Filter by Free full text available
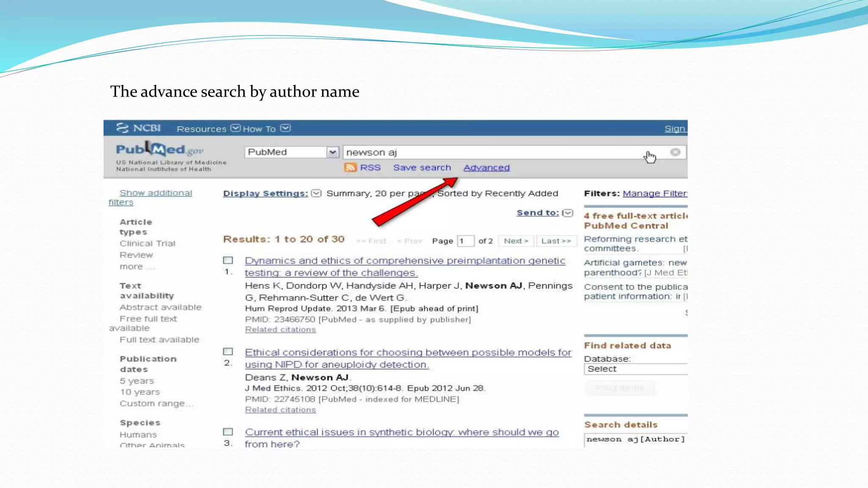The height and width of the screenshot is (488, 868). pyautogui.click(x=143, y=323)
